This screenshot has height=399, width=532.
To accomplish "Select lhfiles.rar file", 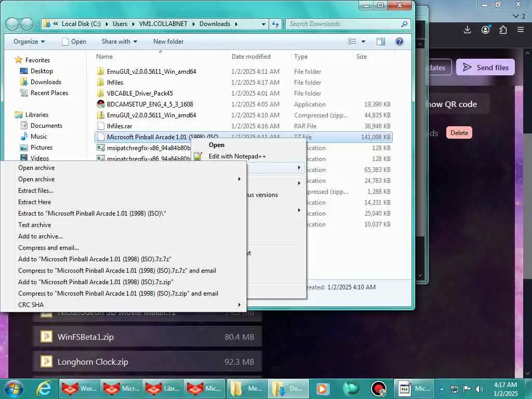I will point(119,126).
